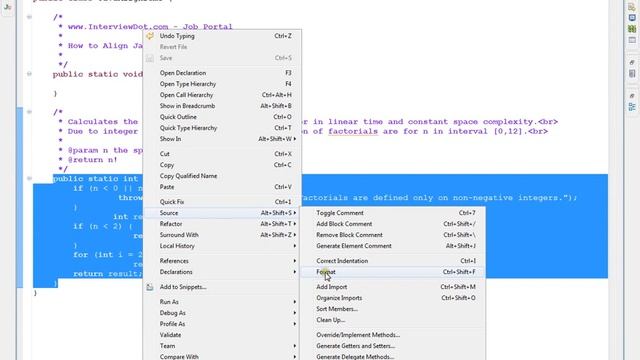The width and height of the screenshot is (640, 360).
Task: Select Organize Imports menu entry
Action: click(393, 298)
